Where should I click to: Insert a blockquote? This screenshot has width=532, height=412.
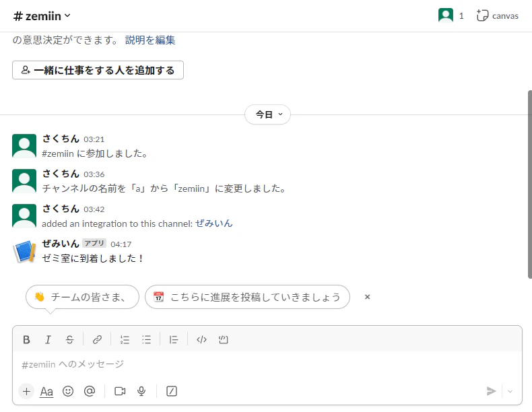(173, 339)
